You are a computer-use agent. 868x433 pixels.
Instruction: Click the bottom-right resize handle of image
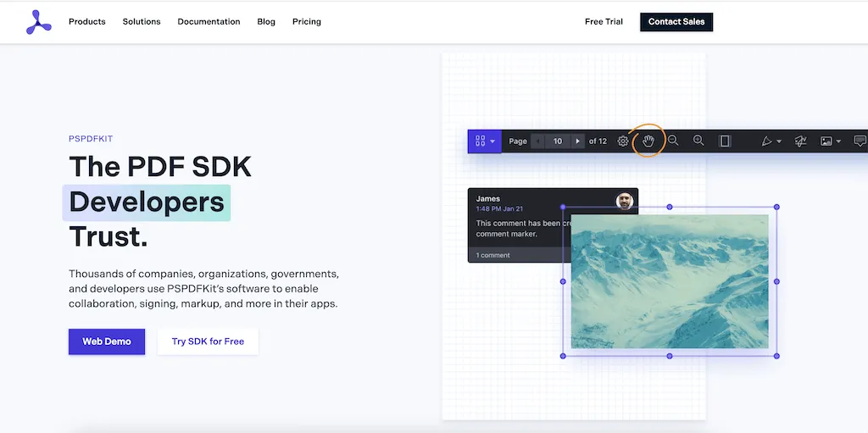(776, 356)
